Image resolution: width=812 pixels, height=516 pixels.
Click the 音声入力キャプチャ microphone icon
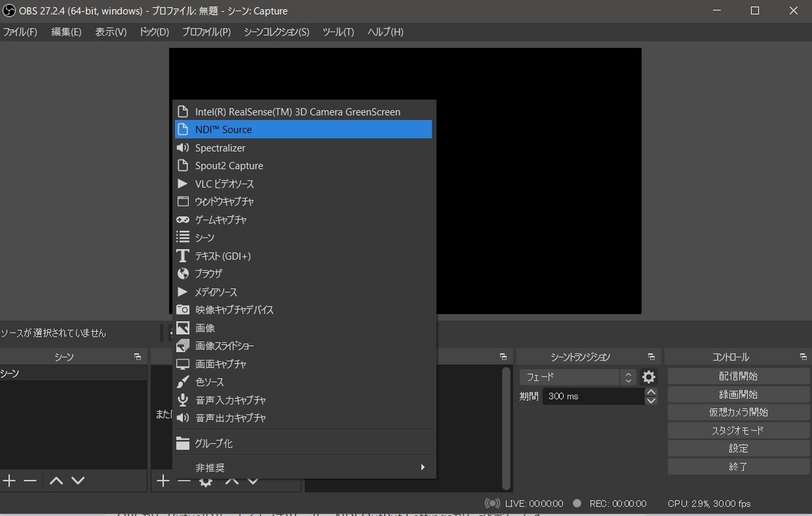pyautogui.click(x=182, y=400)
